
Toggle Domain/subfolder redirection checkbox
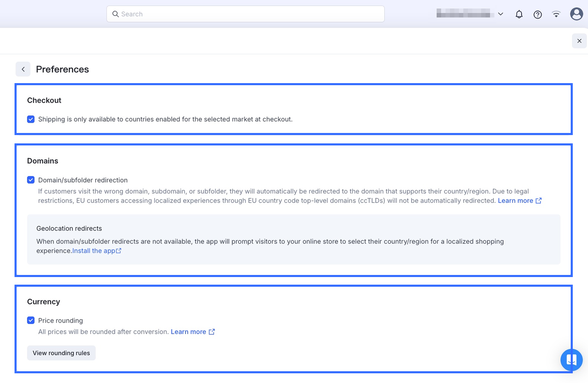(31, 180)
